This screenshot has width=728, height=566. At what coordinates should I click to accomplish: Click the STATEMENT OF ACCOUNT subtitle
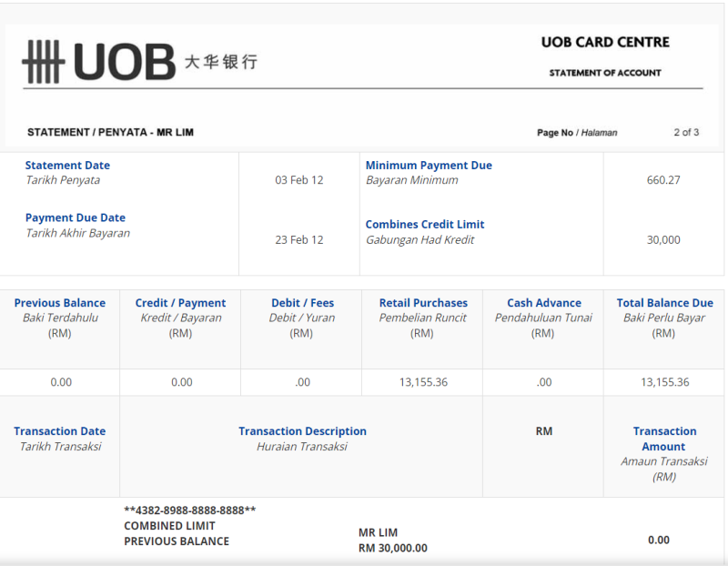tap(605, 73)
